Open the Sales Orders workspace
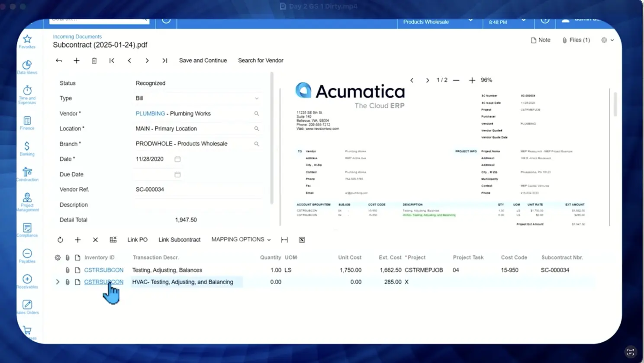The width and height of the screenshot is (644, 363). [27, 307]
